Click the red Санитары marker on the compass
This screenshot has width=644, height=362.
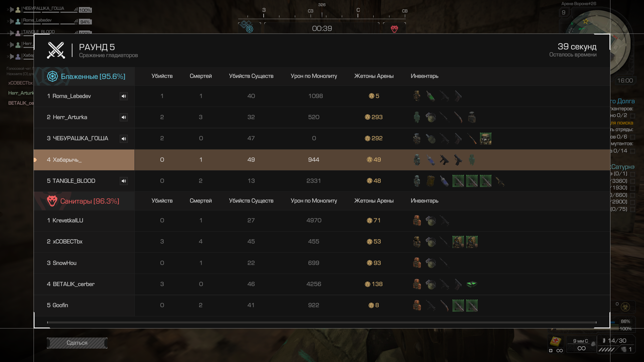[x=394, y=29]
